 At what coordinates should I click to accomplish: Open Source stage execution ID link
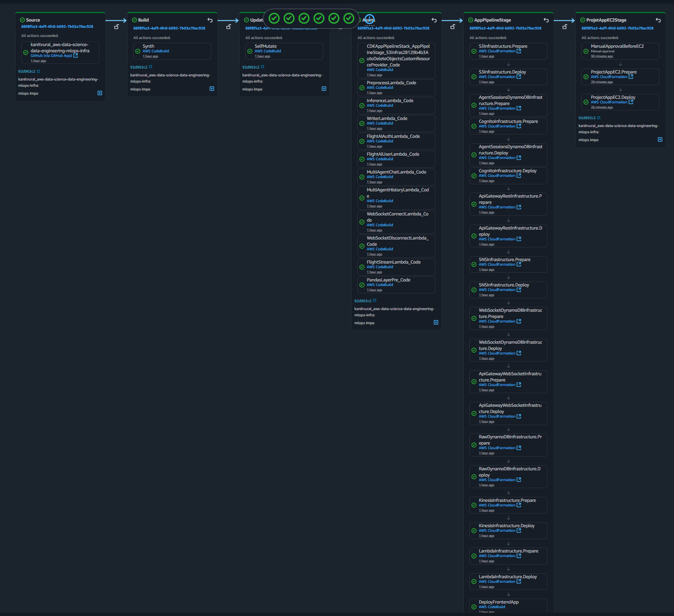point(57,27)
